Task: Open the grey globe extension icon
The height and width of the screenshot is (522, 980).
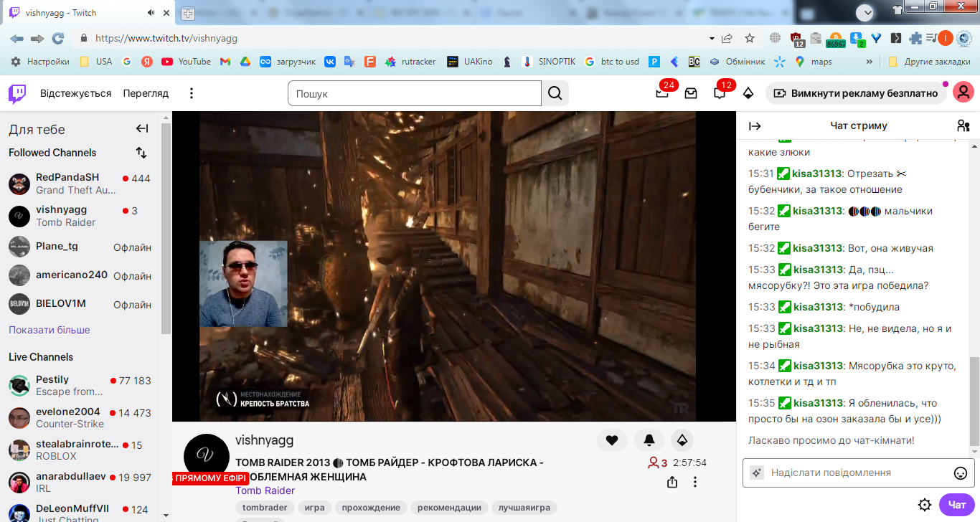Action: 775,38
